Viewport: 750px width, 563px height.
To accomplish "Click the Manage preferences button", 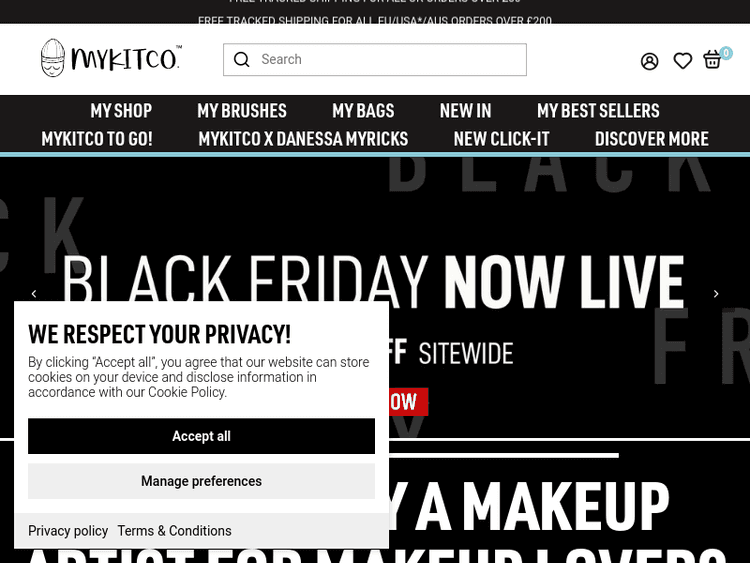I will click(x=201, y=481).
